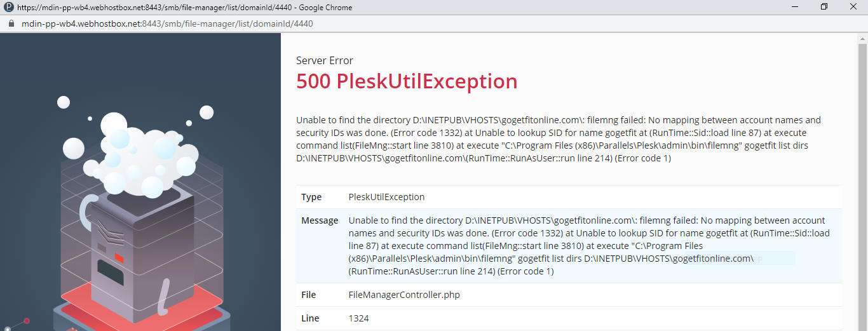
Task: Click the red 500 PleskUtilException heading
Action: pyautogui.click(x=407, y=81)
